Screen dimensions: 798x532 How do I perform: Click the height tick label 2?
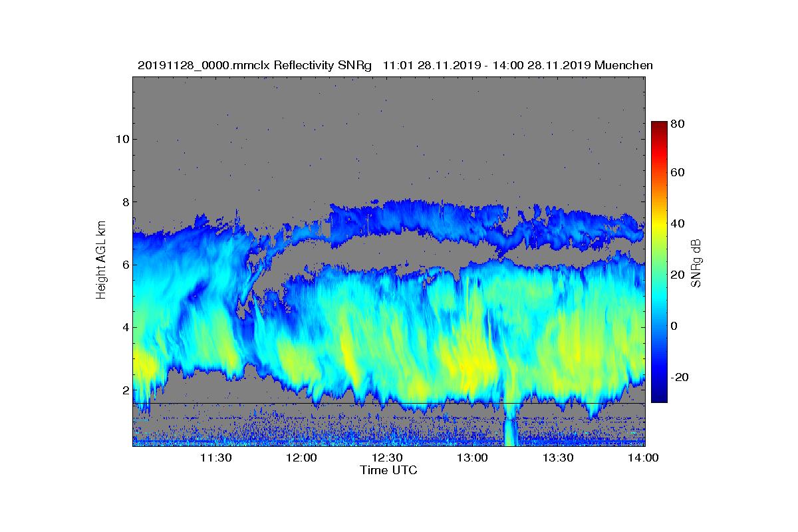click(x=125, y=390)
